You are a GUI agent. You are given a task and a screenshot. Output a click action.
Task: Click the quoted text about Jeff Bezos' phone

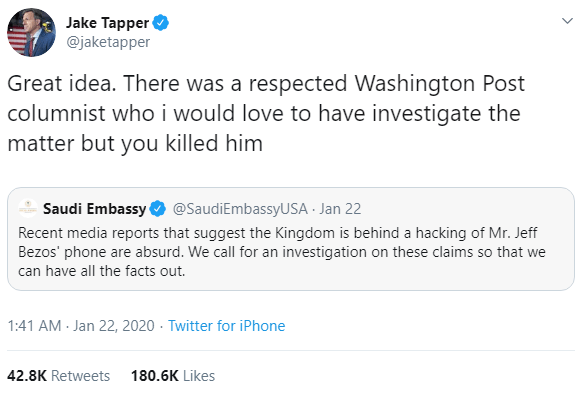pyautogui.click(x=282, y=252)
